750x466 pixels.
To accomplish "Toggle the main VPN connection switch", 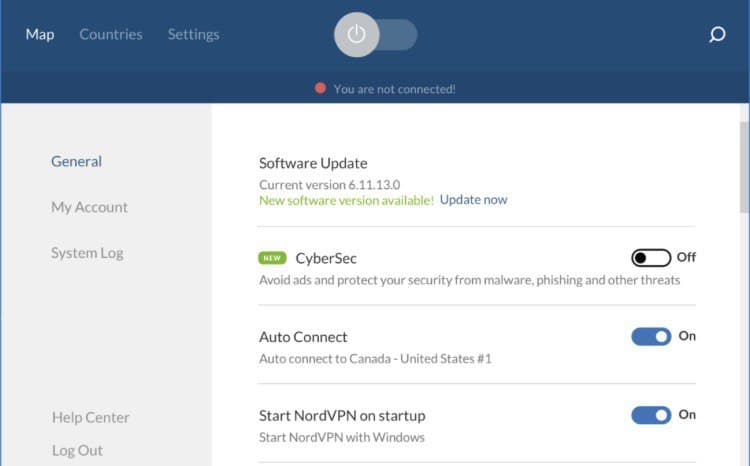I will point(375,34).
